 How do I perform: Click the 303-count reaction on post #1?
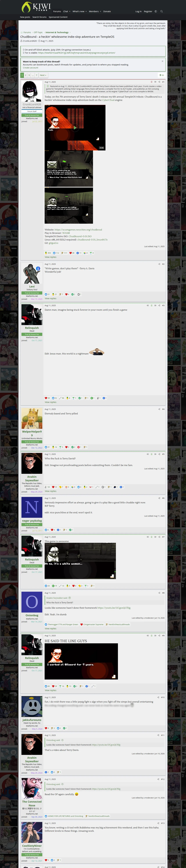pos(48,253)
